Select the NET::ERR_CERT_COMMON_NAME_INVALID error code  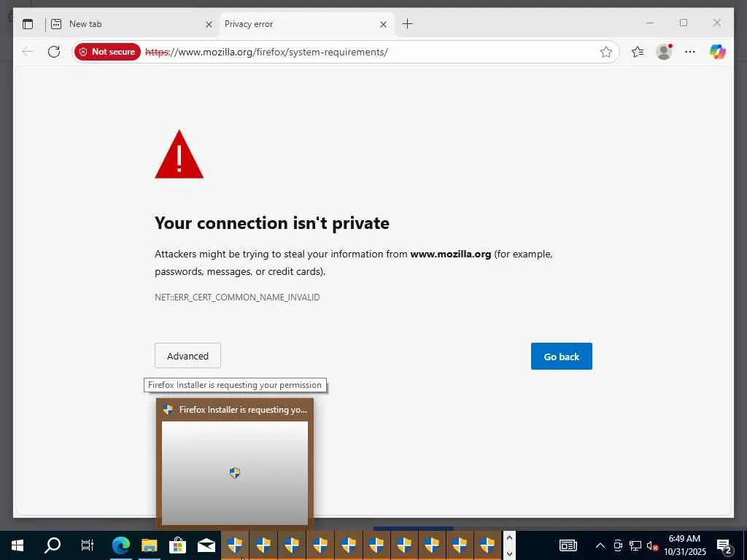click(x=237, y=297)
